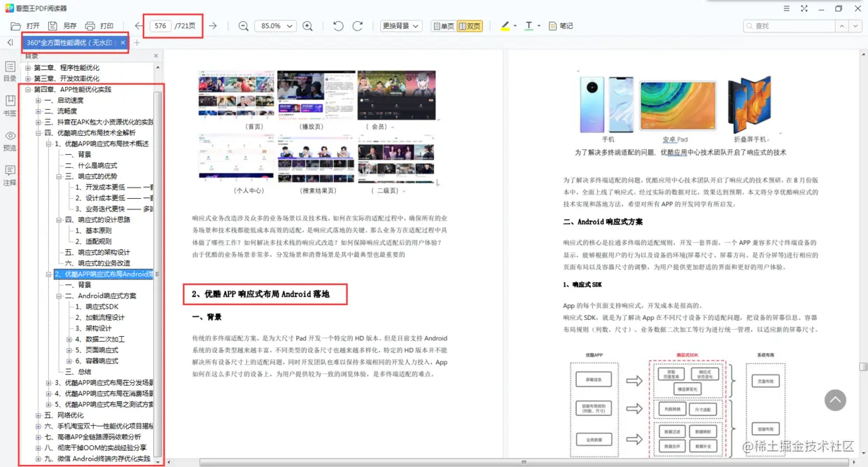Expand 第三章、开发效率优化 tree node
This screenshot has width=868, height=467.
(28, 78)
